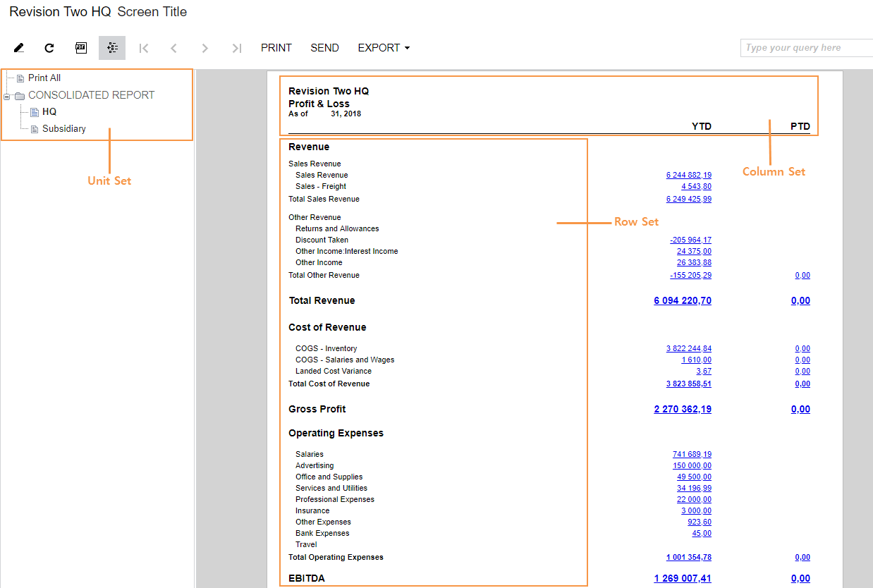Click the YTD column header
Image resolution: width=873 pixels, height=588 pixels.
702,126
